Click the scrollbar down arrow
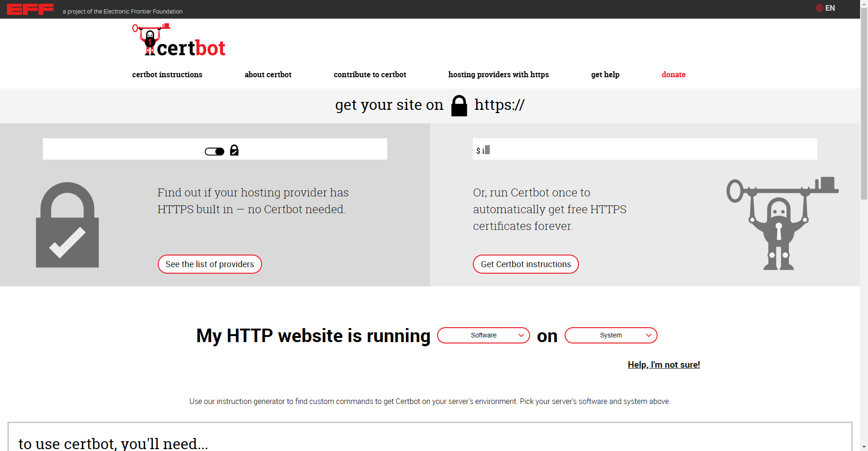The width and height of the screenshot is (868, 451). [x=864, y=447]
